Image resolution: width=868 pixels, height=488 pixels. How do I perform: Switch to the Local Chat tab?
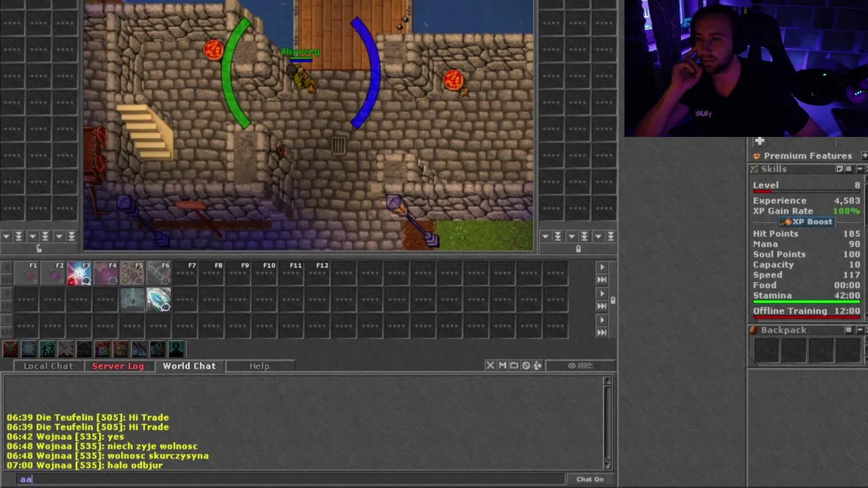coord(47,366)
